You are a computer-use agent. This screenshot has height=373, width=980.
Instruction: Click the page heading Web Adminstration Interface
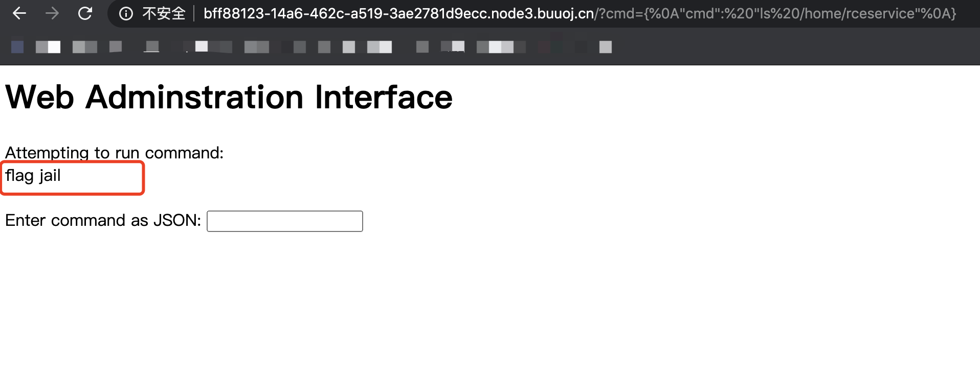[x=228, y=96]
